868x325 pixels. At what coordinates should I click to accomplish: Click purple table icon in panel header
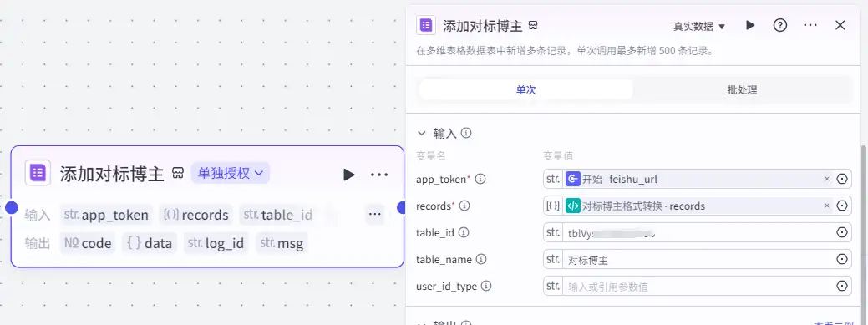click(x=426, y=25)
